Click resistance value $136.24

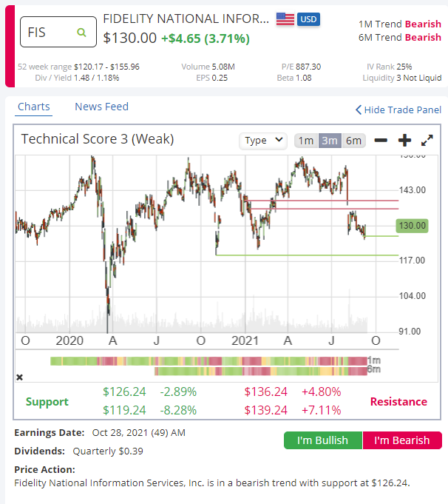click(265, 392)
